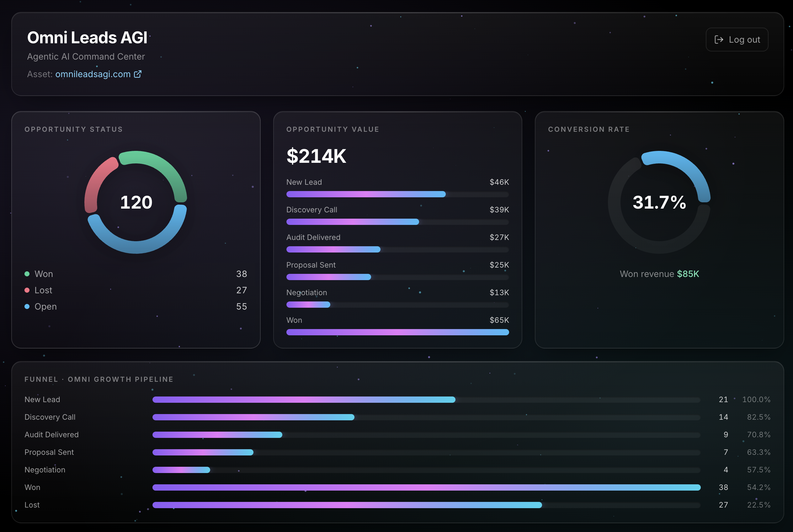Click the Proposal Sent bar in Opportunity Value
The image size is (793, 532).
398,277
